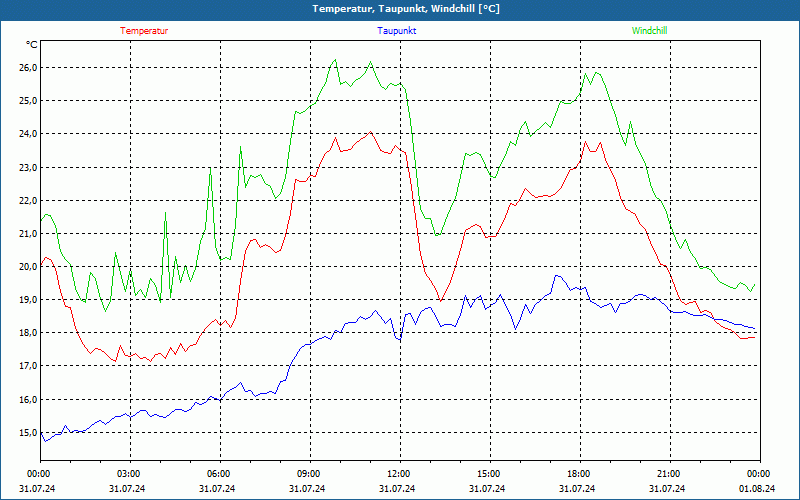Click the '18,0' y-axis value
The height and width of the screenshot is (500, 800).
28,333
